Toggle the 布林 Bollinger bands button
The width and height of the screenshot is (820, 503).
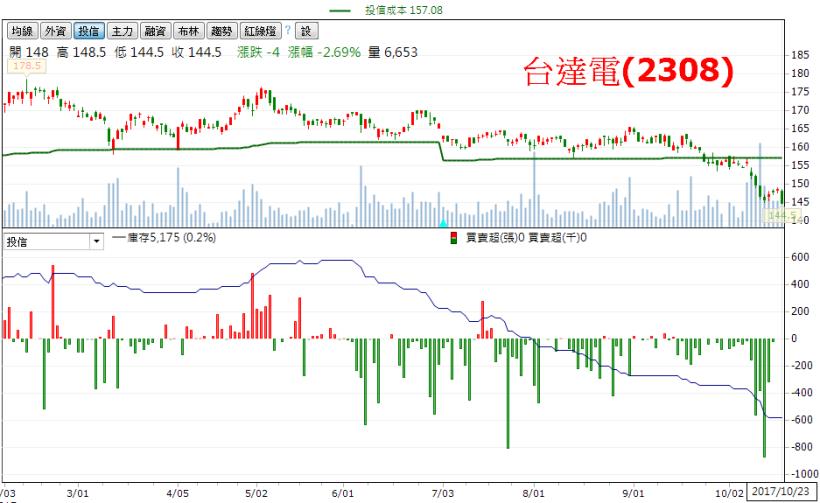(x=188, y=31)
